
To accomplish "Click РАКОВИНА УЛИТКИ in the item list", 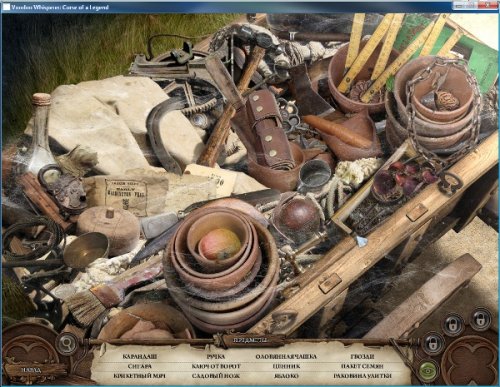I will (362, 376).
